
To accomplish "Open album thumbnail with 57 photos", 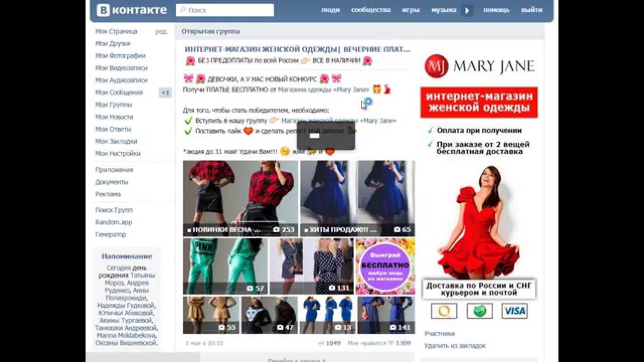I will point(225,266).
